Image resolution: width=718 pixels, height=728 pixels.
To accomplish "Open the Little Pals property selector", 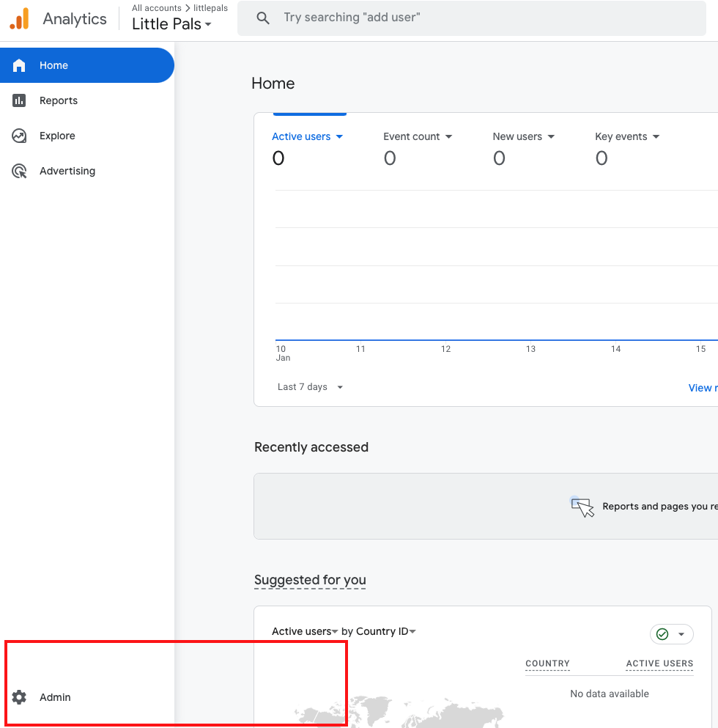I will (171, 24).
